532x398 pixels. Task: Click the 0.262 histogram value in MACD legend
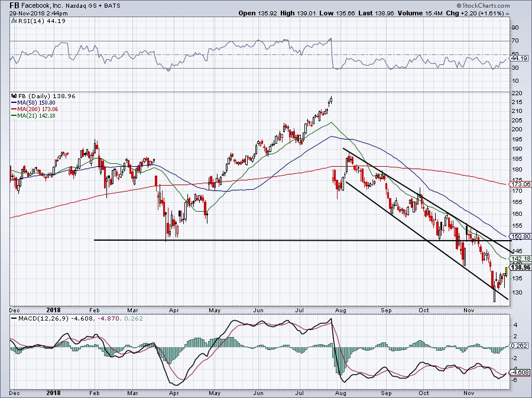click(x=132, y=319)
